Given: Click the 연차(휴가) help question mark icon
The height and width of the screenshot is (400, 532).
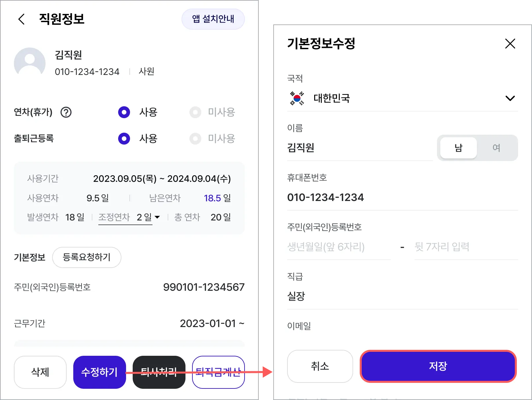Looking at the screenshot, I should [66, 112].
